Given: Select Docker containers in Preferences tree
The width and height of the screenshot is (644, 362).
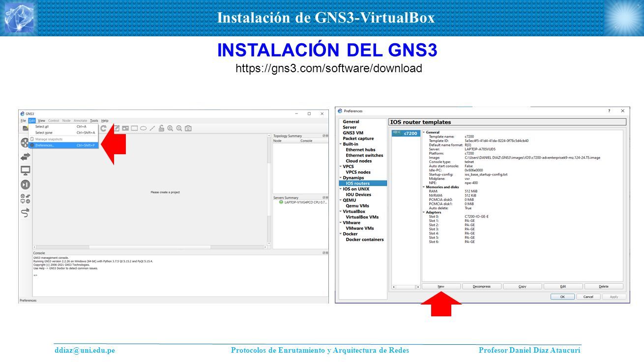Looking at the screenshot, I should [x=365, y=240].
